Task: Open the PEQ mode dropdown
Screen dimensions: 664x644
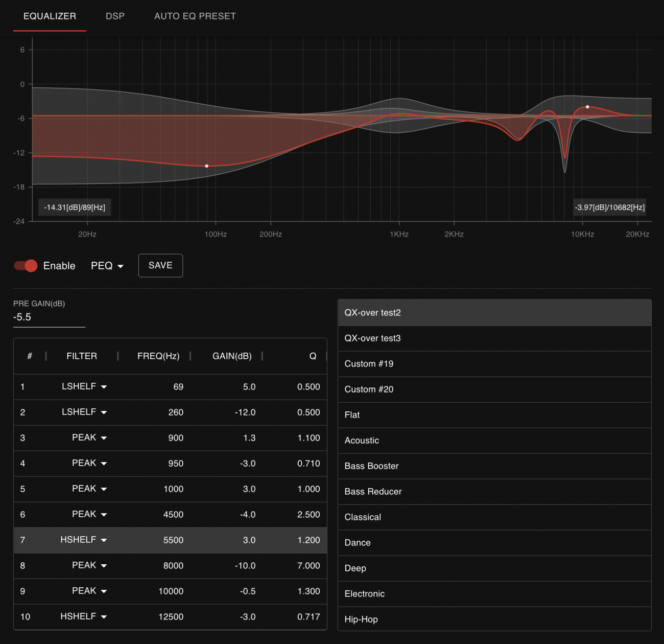Action: point(107,266)
